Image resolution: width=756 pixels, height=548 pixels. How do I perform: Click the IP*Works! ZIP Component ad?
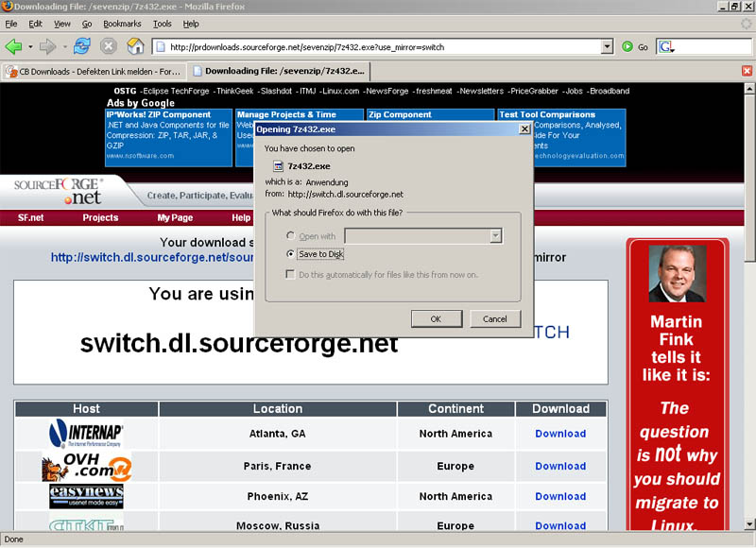[x=168, y=137]
